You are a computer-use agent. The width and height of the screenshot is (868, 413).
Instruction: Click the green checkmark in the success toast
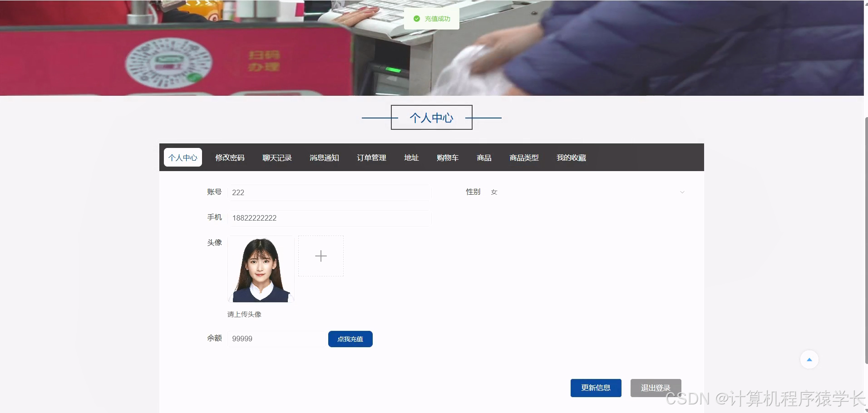(416, 19)
